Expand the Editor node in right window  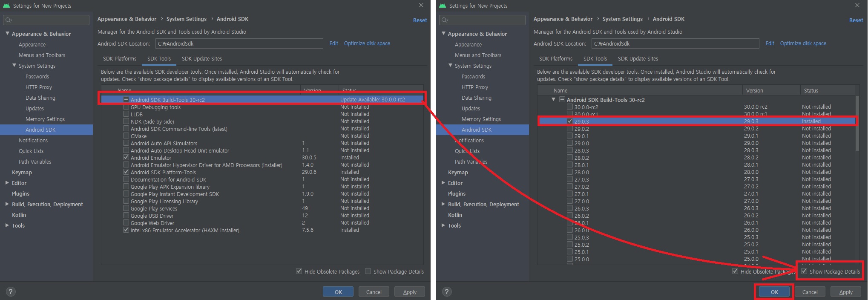[443, 183]
